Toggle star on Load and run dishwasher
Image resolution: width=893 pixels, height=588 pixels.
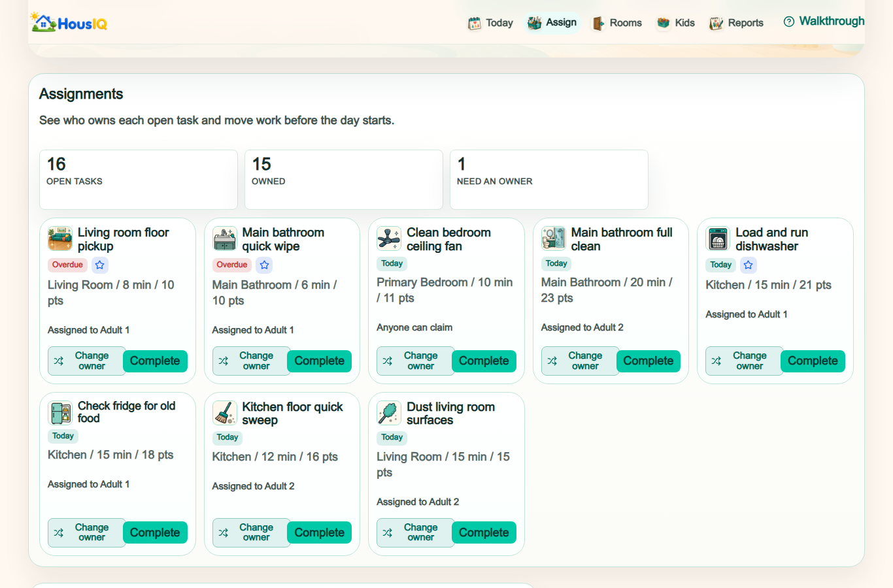(x=749, y=265)
